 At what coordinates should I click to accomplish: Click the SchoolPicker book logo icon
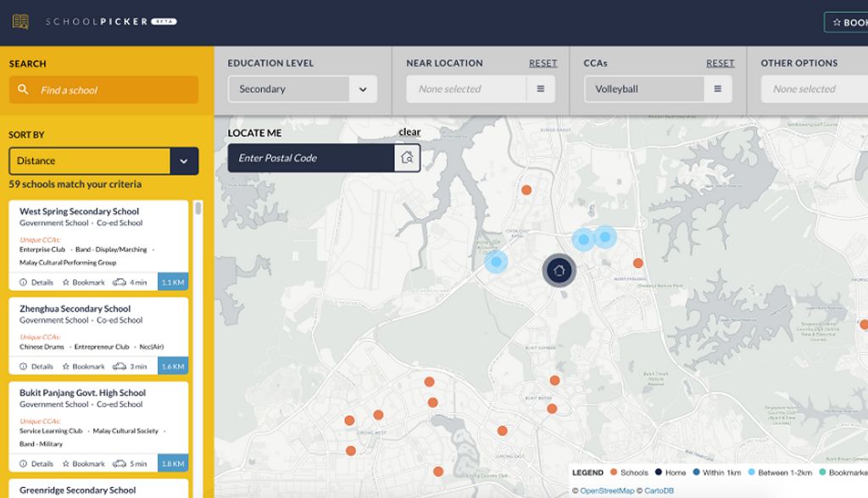pos(20,21)
